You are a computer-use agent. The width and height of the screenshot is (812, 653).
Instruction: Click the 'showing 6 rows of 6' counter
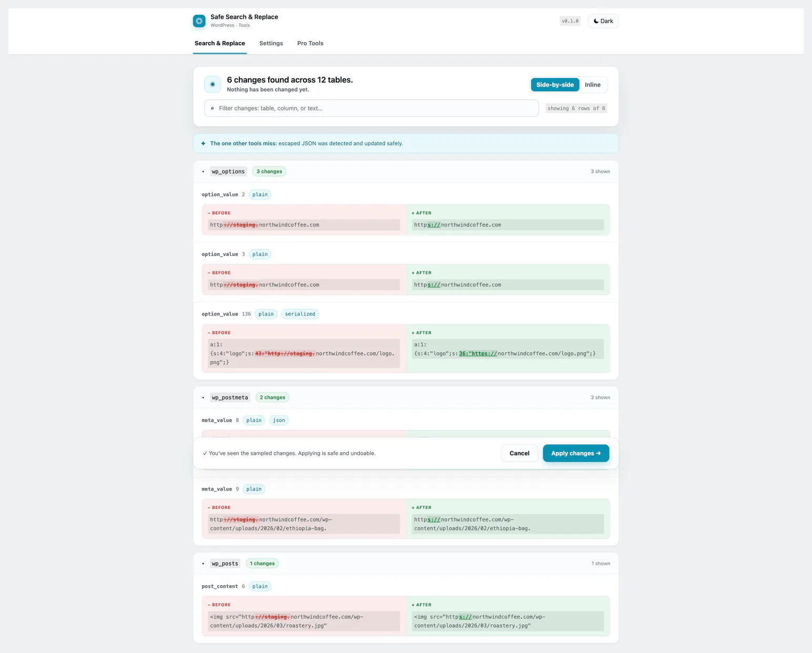coord(576,108)
